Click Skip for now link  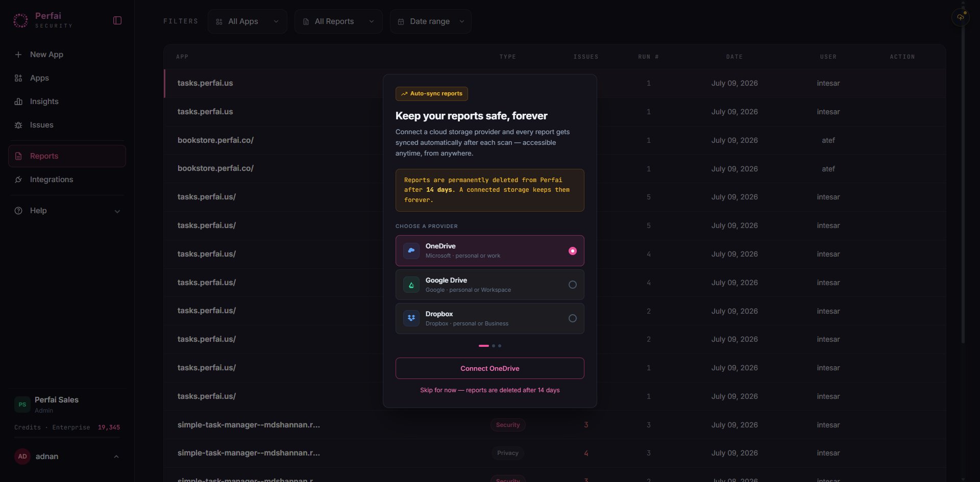pyautogui.click(x=490, y=390)
